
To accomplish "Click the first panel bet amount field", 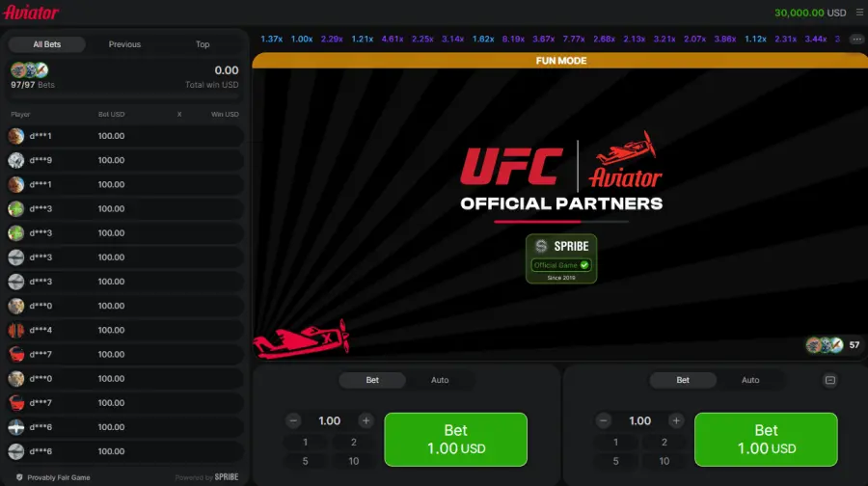I will (330, 420).
